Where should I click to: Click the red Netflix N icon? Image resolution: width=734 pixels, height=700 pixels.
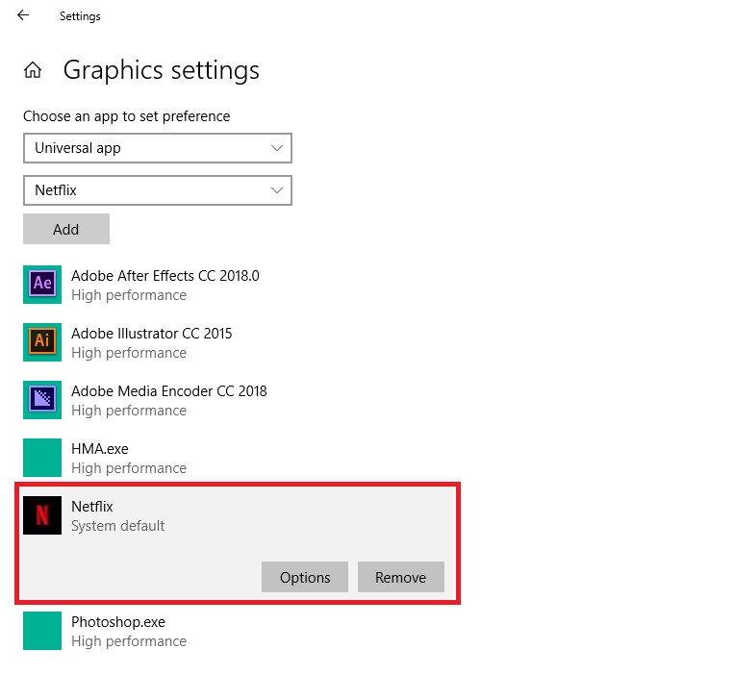click(42, 515)
